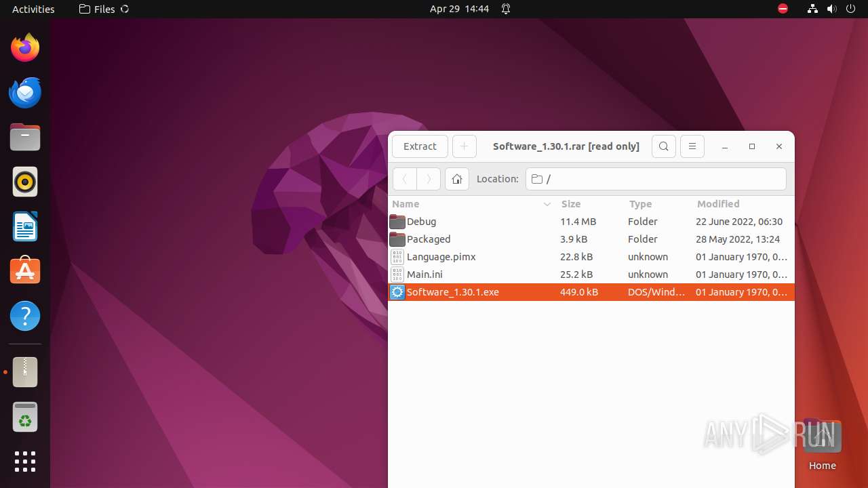Select Main.ini file name
This screenshot has height=488, width=868.
tap(425, 274)
